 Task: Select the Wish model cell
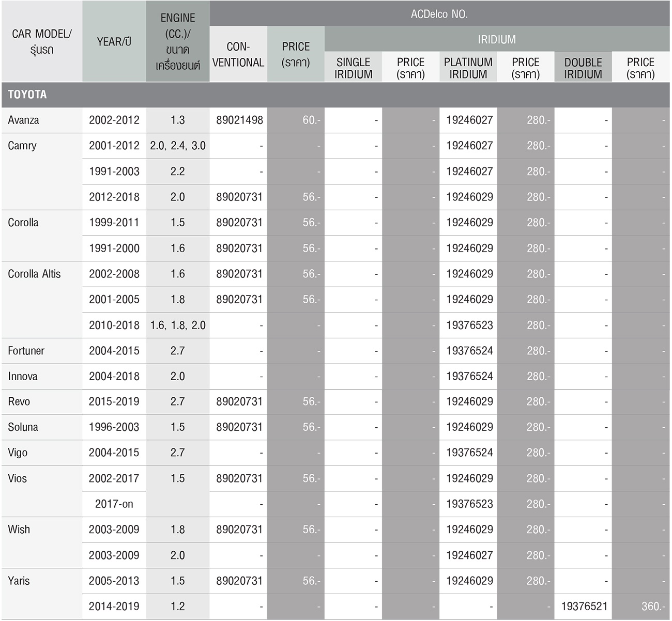coord(42,542)
